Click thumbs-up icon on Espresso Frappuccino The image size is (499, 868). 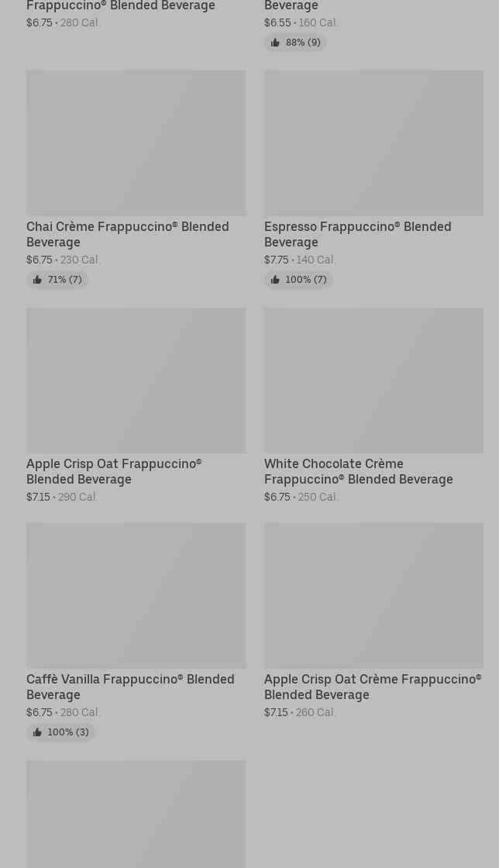click(275, 280)
